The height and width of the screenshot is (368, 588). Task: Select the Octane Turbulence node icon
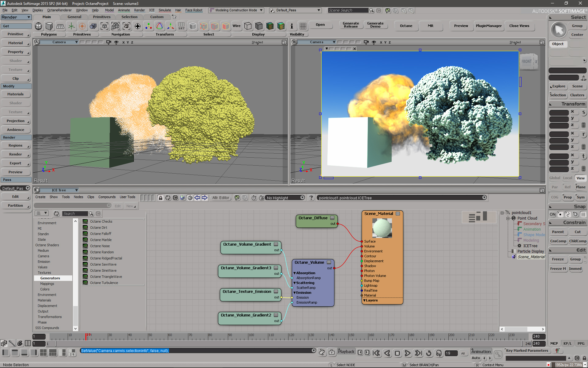(85, 283)
